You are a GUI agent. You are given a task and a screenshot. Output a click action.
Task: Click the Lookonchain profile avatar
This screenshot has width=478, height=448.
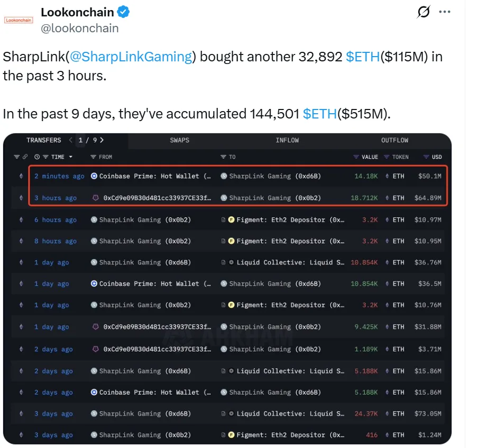19,20
